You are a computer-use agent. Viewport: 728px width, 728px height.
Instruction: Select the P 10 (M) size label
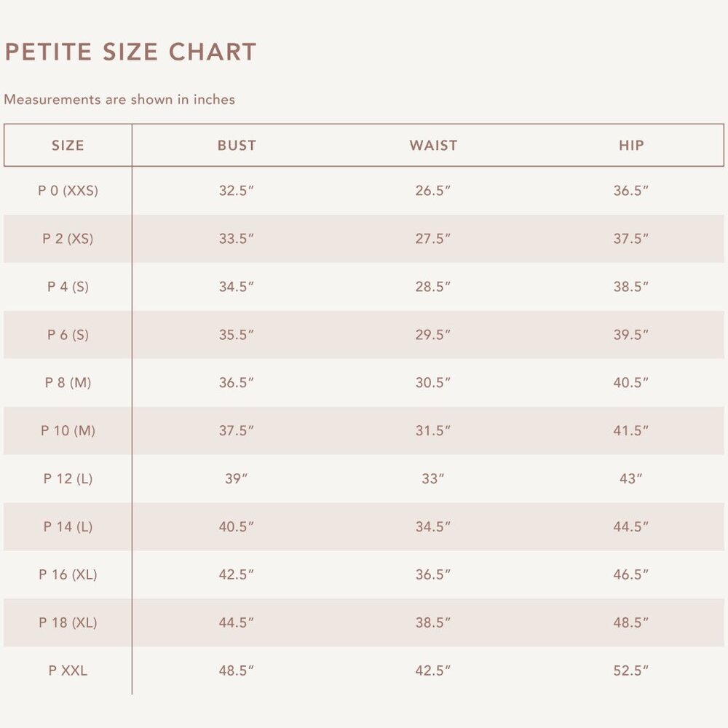pos(68,430)
